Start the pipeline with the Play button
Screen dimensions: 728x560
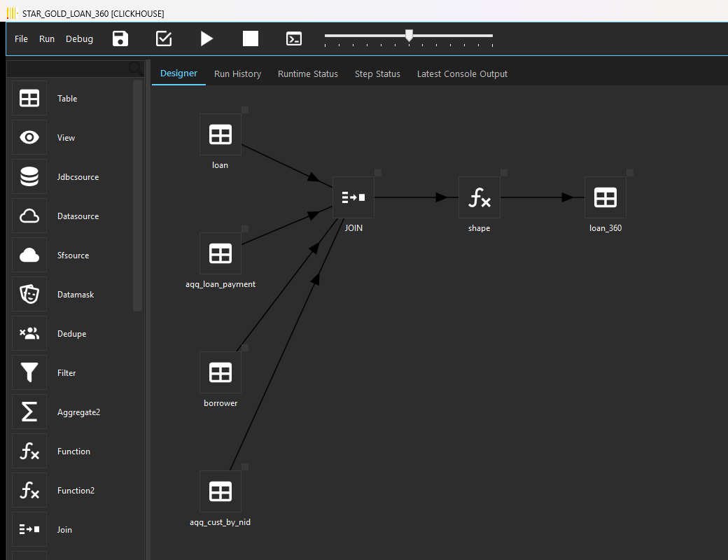pyautogui.click(x=206, y=38)
